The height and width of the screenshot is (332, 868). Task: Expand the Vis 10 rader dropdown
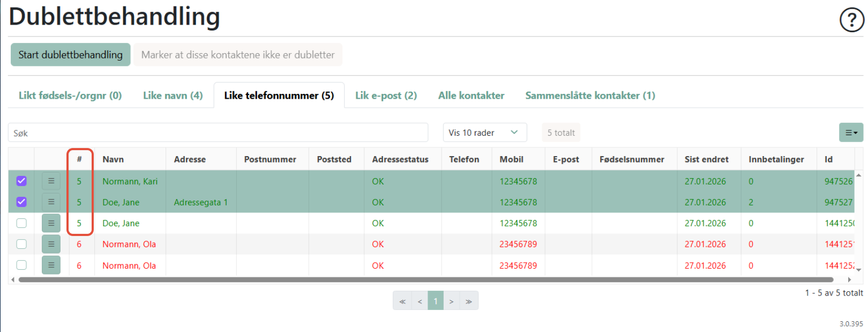[484, 132]
